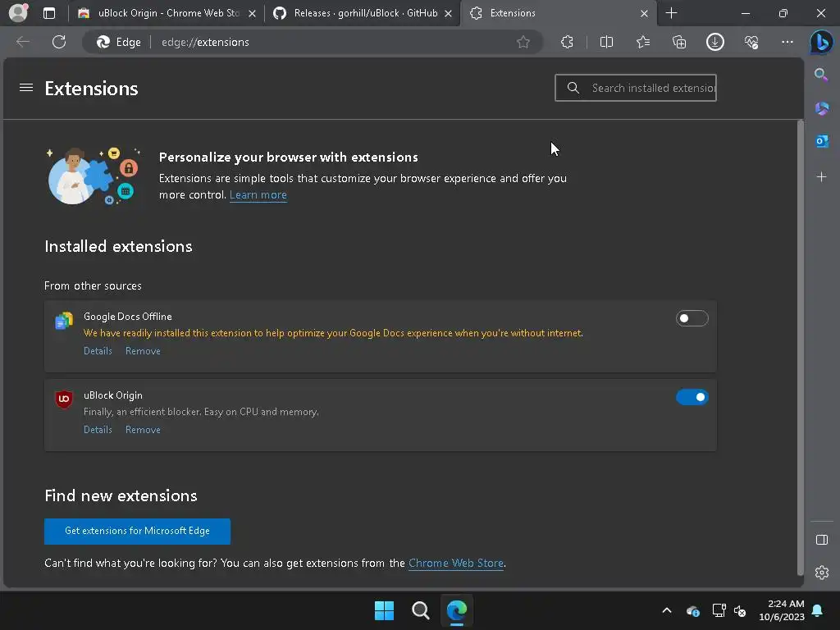
Task: Open the Downloads icon
Action: (x=715, y=42)
